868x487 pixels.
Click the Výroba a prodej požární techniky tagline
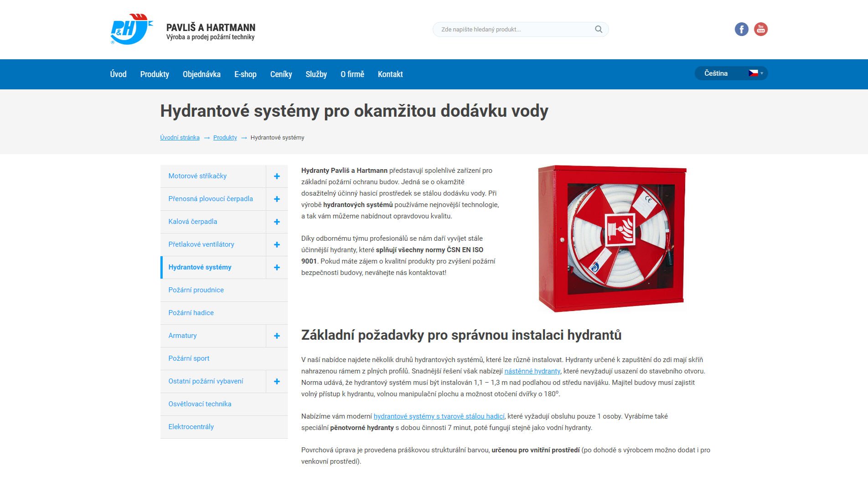pos(210,37)
